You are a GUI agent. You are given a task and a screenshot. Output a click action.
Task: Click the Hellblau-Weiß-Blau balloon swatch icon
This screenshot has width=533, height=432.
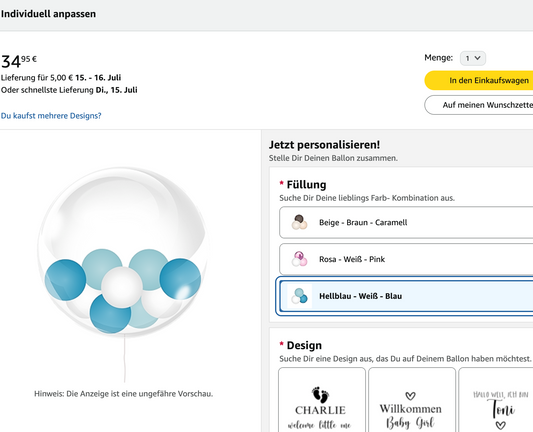pos(299,296)
